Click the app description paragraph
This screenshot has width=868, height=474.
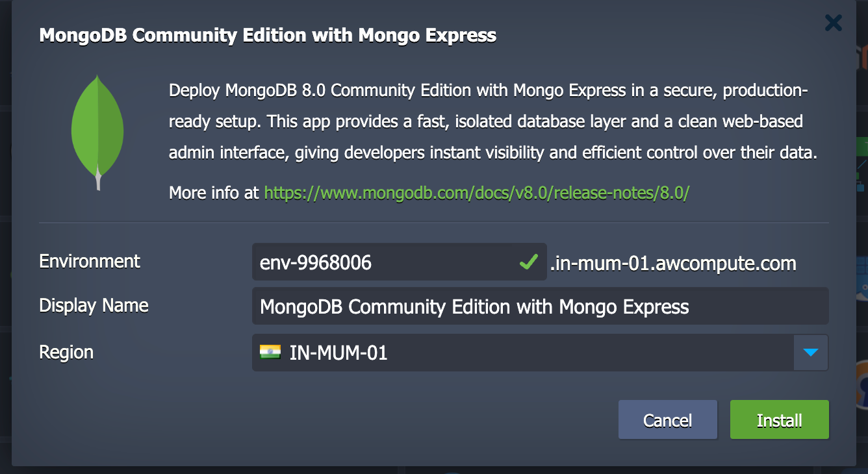[492, 121]
